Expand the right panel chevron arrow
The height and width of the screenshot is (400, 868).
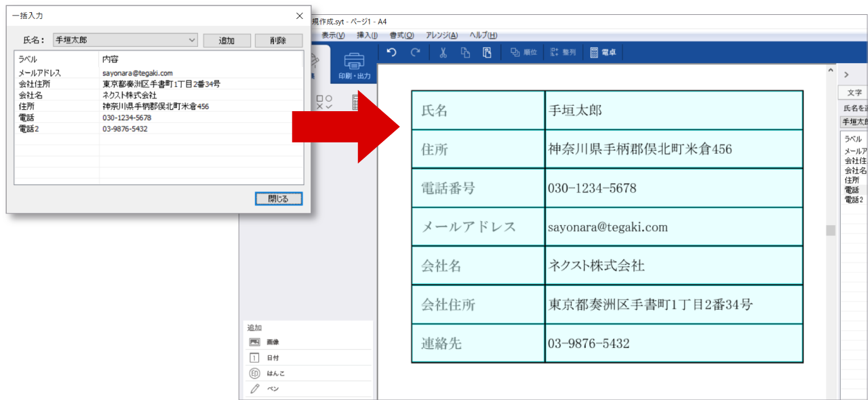coord(846,75)
